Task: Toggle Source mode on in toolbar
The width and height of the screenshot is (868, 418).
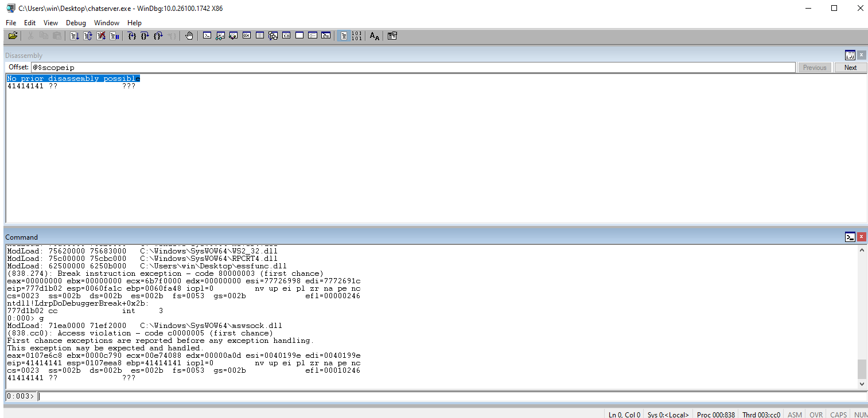Action: tap(343, 36)
